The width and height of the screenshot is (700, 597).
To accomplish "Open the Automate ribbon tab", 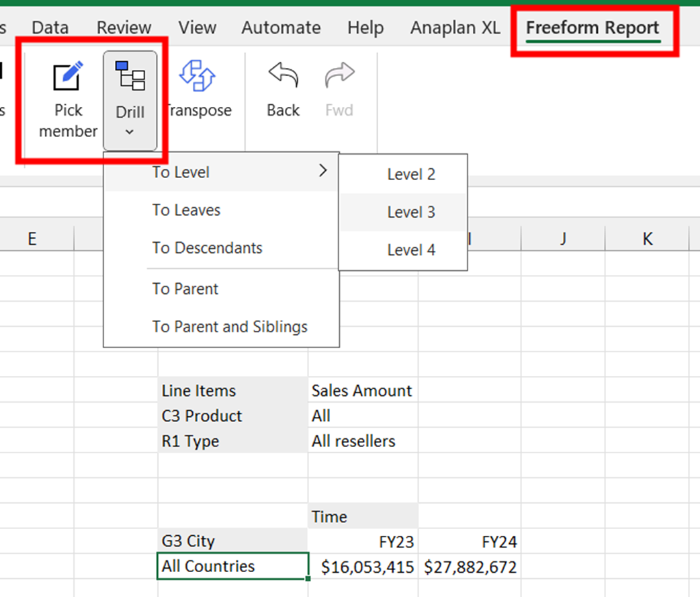I will point(281,28).
